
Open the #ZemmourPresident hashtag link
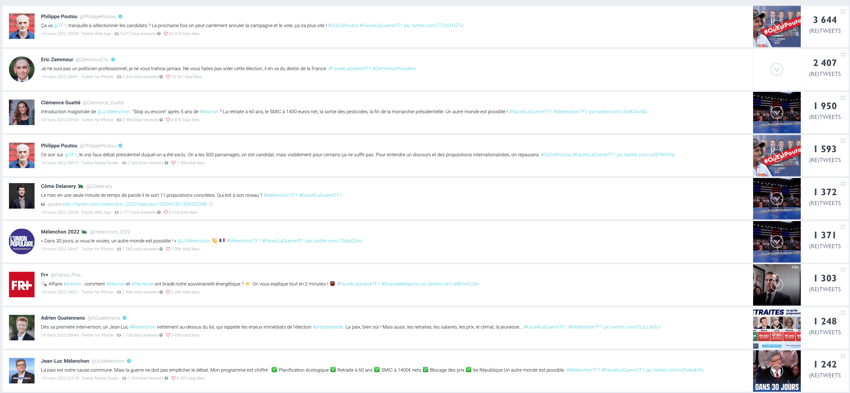click(x=394, y=68)
